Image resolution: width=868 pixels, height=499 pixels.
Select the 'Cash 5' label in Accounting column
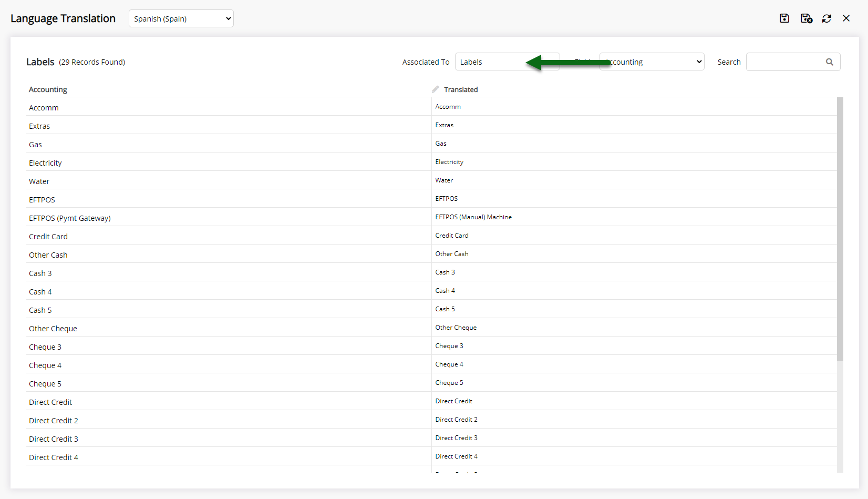[x=40, y=310]
